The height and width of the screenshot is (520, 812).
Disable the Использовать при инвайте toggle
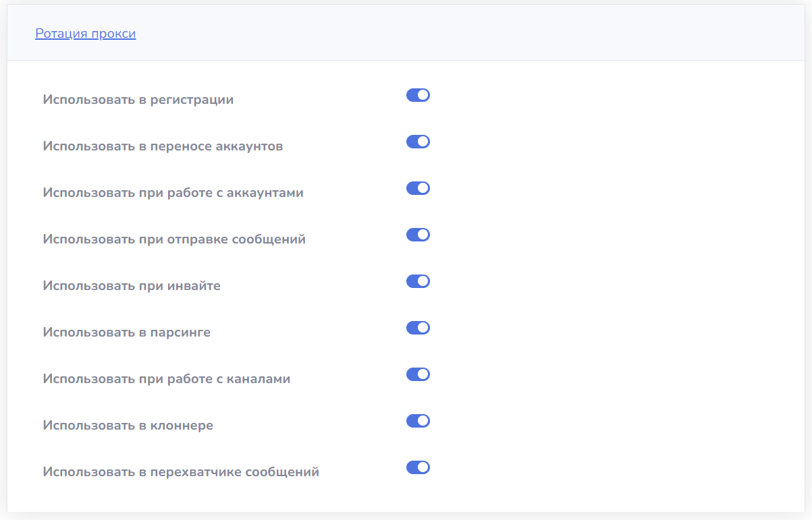pos(418,281)
